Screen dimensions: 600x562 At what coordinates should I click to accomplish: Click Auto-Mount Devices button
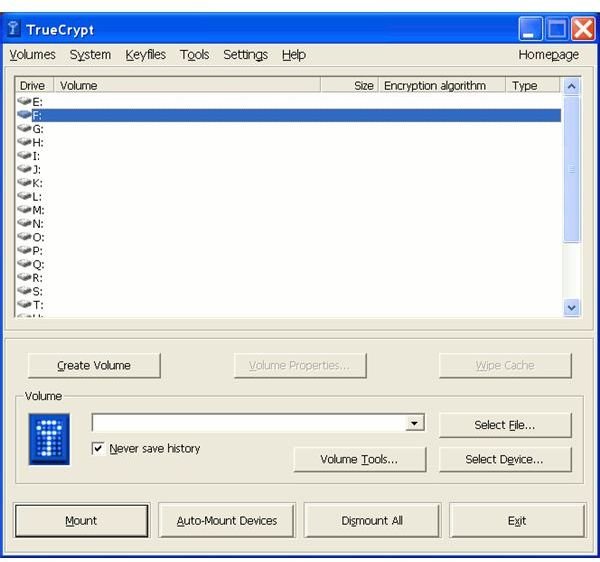227,520
